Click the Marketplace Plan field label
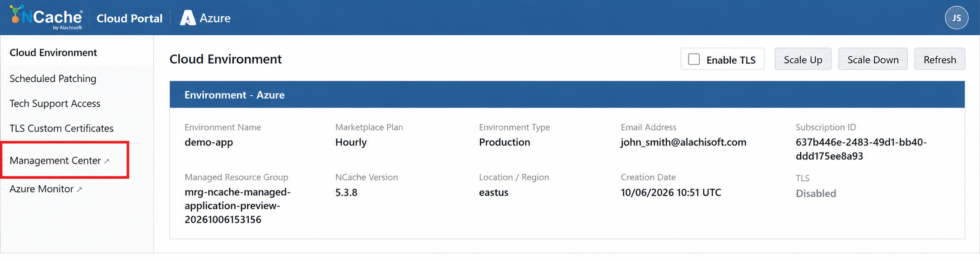This screenshot has height=262, width=980. (369, 127)
